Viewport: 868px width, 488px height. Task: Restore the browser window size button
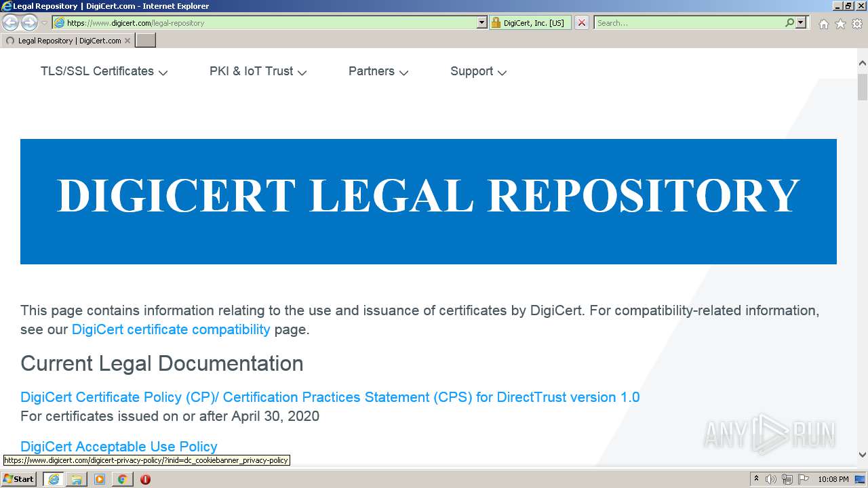848,5
